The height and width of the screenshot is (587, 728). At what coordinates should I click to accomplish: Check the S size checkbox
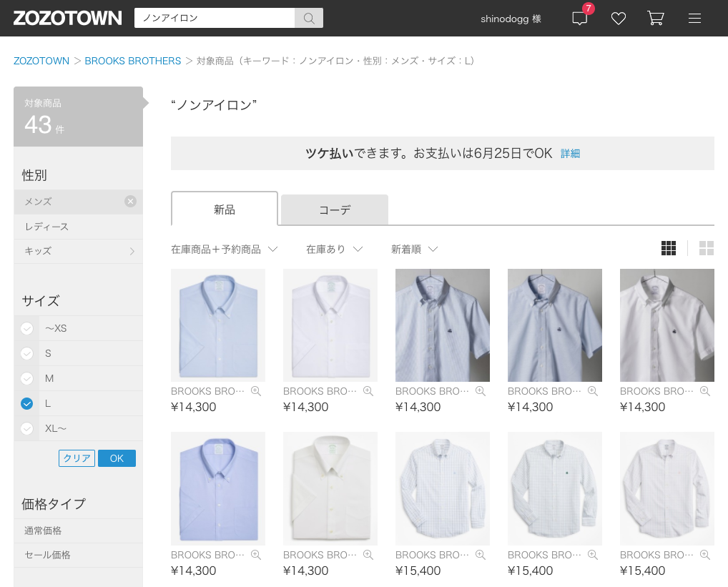[27, 354]
